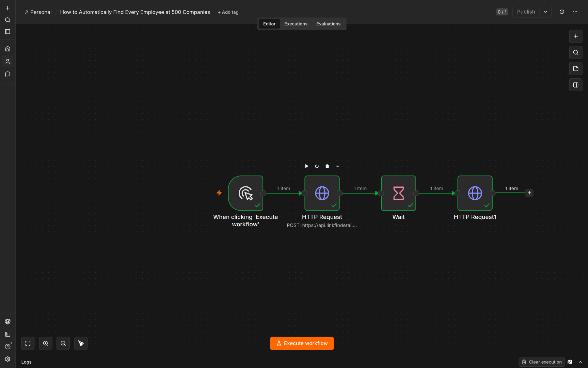Toggle the sidebar panel icon
This screenshot has height=368, width=588.
(x=7, y=32)
